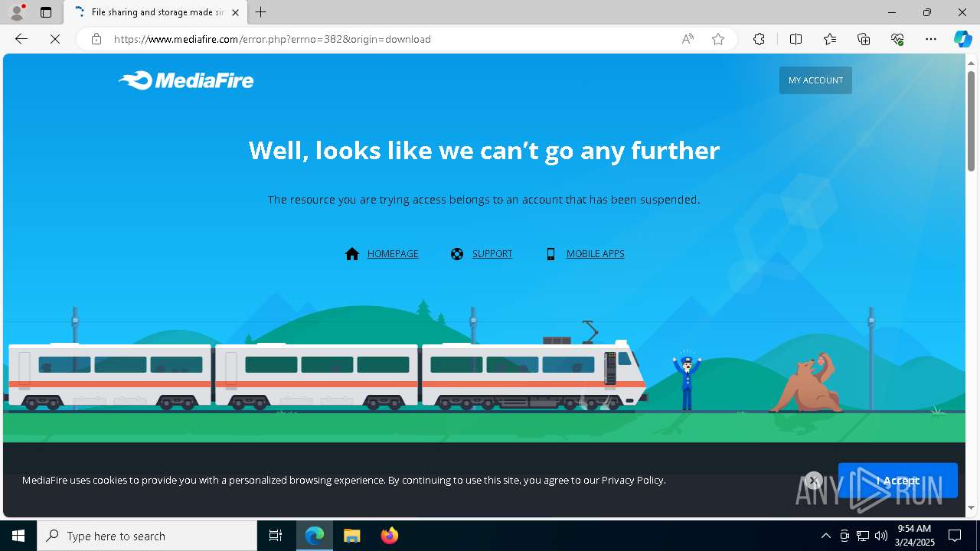This screenshot has width=980, height=551.
Task: Open File Explorer from taskbar
Action: (351, 536)
